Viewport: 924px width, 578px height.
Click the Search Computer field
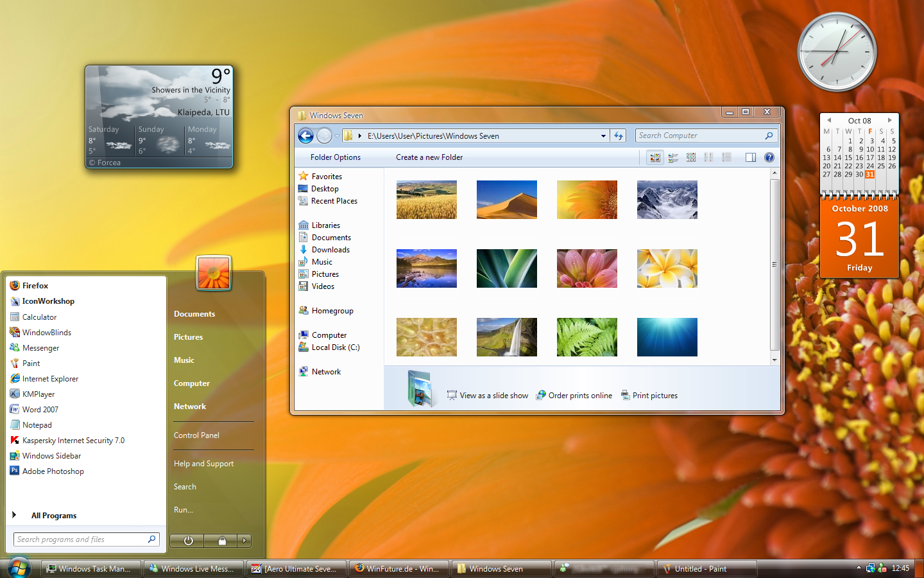(x=706, y=136)
